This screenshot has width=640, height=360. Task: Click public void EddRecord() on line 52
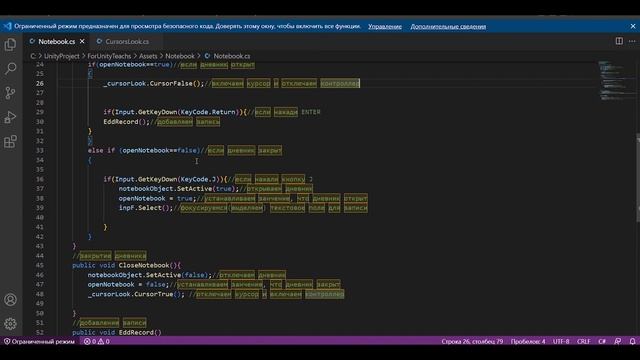(x=117, y=332)
